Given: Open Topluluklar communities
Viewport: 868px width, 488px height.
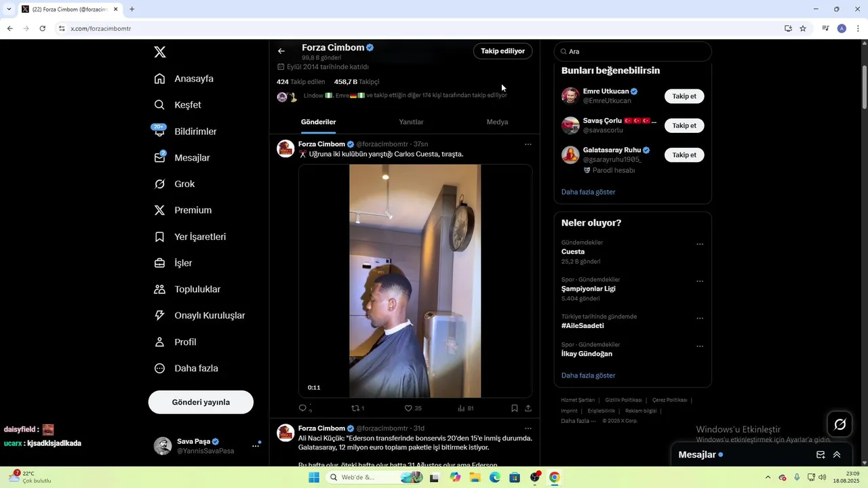Looking at the screenshot, I should (x=187, y=289).
